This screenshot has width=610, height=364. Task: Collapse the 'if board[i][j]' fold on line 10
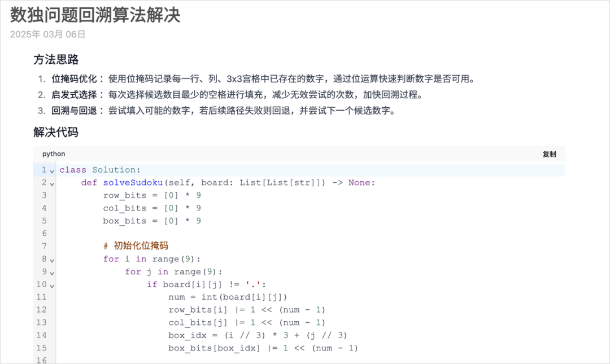coord(52,286)
